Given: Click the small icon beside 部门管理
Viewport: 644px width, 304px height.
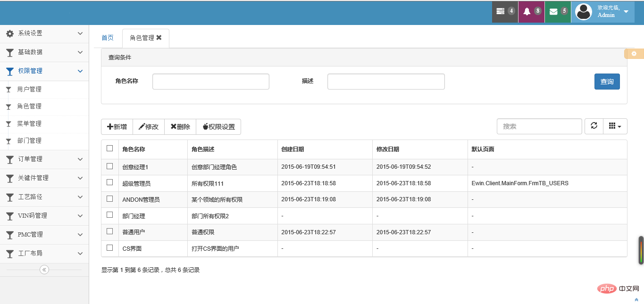Looking at the screenshot, I should 8,141.
